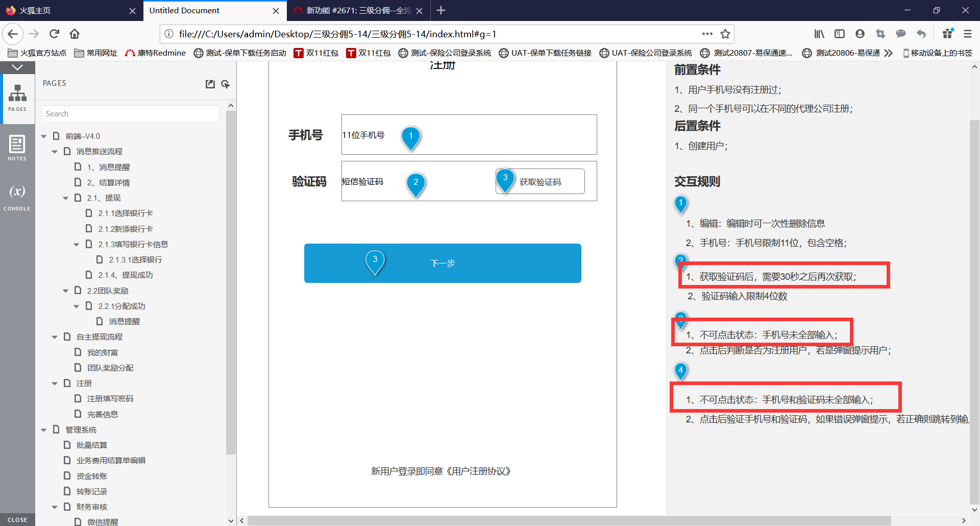This screenshot has width=980, height=526.
Task: Open the 火狐官方站点 bookmark folder
Action: click(37, 53)
